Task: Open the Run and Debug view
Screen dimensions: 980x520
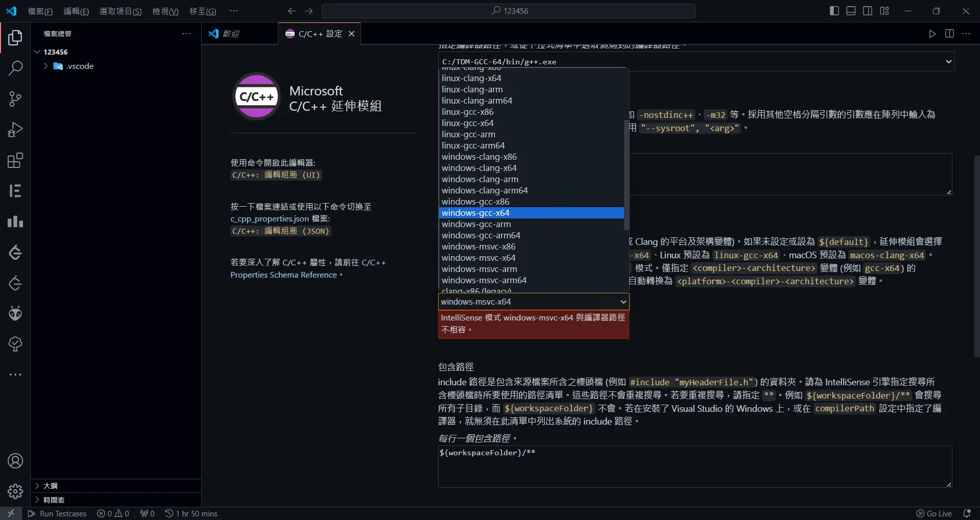Action: point(15,129)
